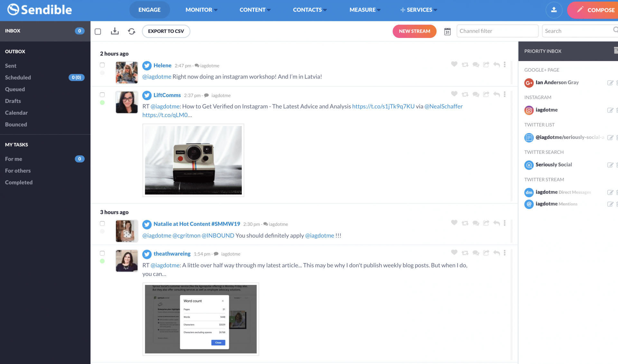Click the share/forward icon on Natalie post
The image size is (618, 364).
pyautogui.click(x=486, y=223)
